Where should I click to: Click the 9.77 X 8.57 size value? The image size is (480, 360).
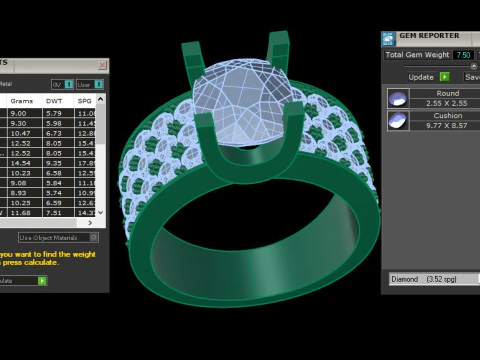point(447,126)
